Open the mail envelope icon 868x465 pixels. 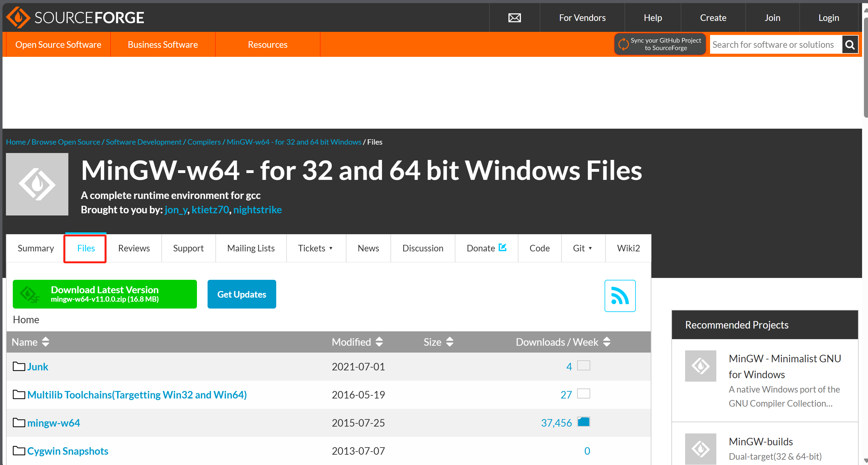pos(514,17)
